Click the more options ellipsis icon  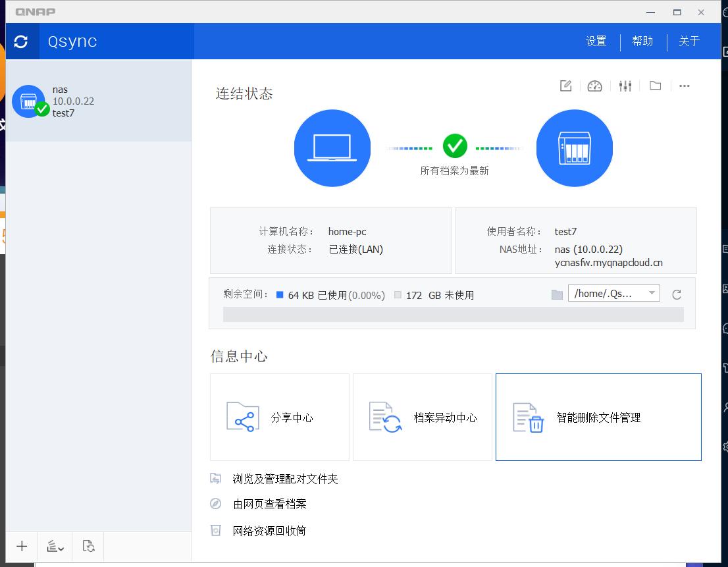point(684,86)
